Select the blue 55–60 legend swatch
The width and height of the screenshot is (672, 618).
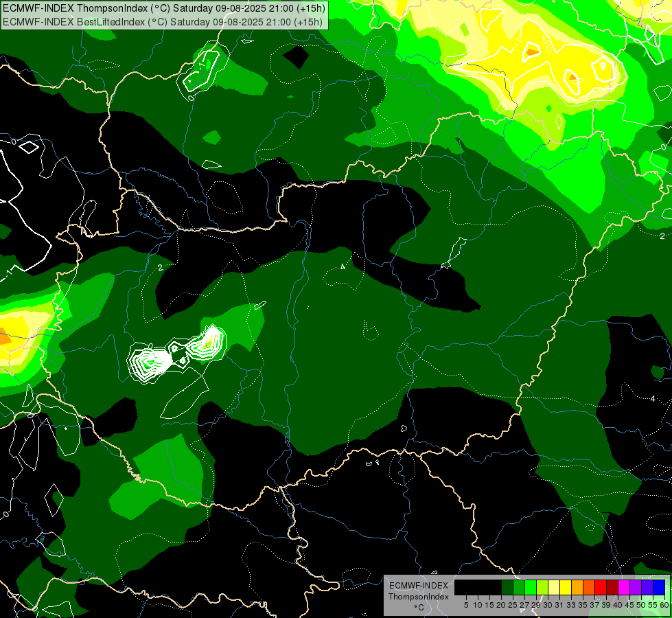[659, 587]
